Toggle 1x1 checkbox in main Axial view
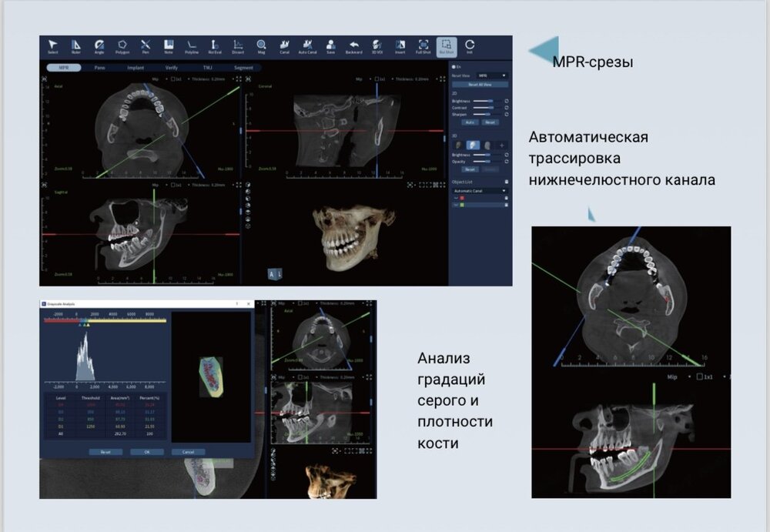770x532 pixels. [x=172, y=79]
